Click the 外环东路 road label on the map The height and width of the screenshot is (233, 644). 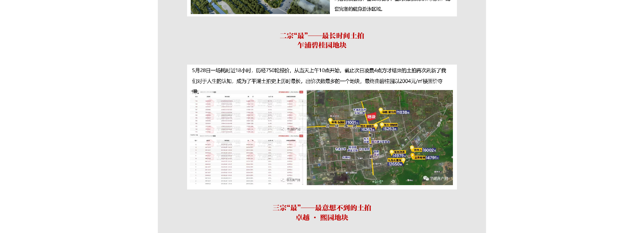coord(341,126)
